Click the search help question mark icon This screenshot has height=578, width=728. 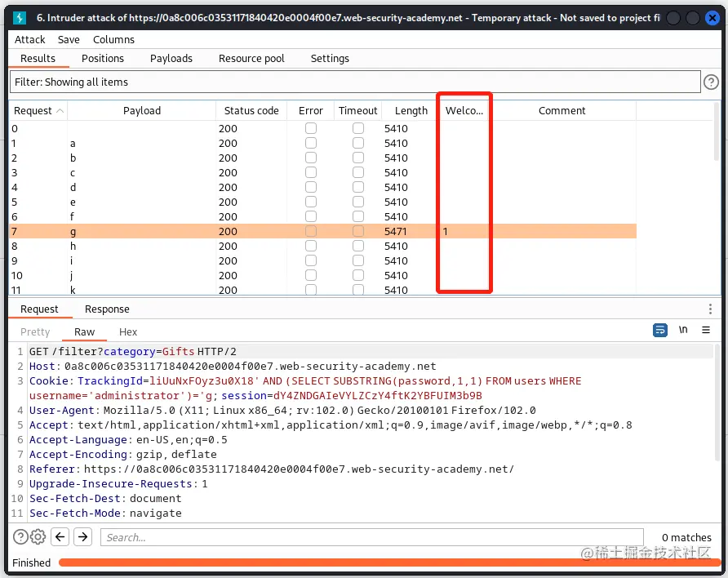20,537
